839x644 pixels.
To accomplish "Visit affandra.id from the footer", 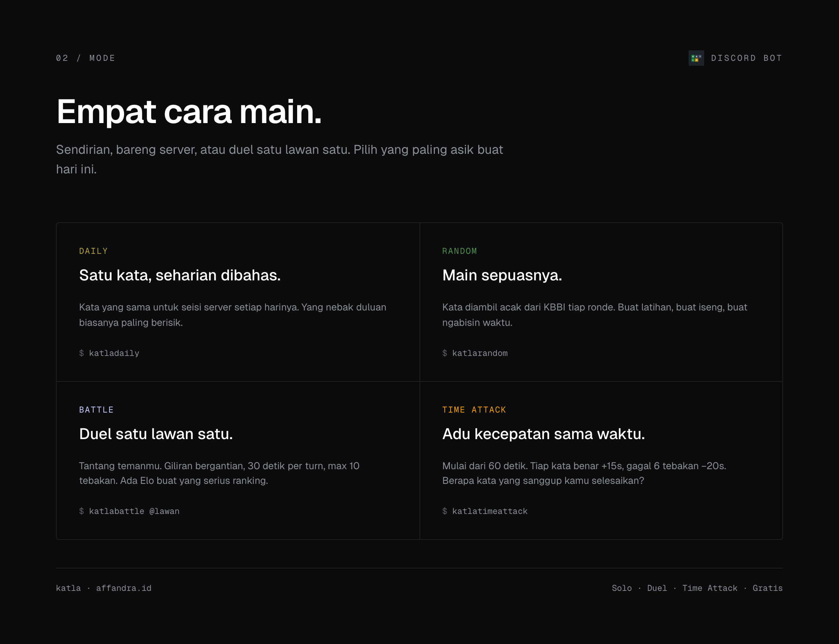I will [123, 588].
